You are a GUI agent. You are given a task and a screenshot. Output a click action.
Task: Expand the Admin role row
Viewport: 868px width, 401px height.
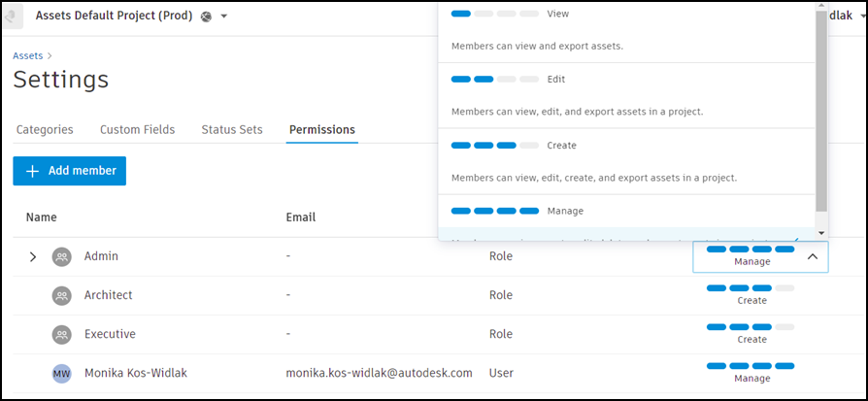[32, 256]
